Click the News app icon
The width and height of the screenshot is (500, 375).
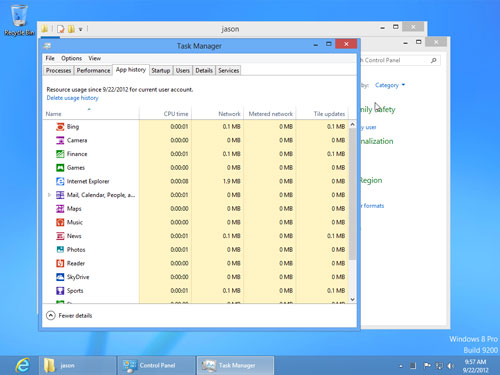pos(60,236)
